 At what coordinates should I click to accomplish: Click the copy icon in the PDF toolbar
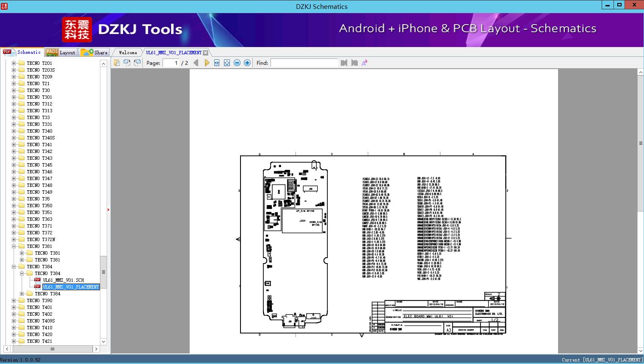click(x=116, y=63)
